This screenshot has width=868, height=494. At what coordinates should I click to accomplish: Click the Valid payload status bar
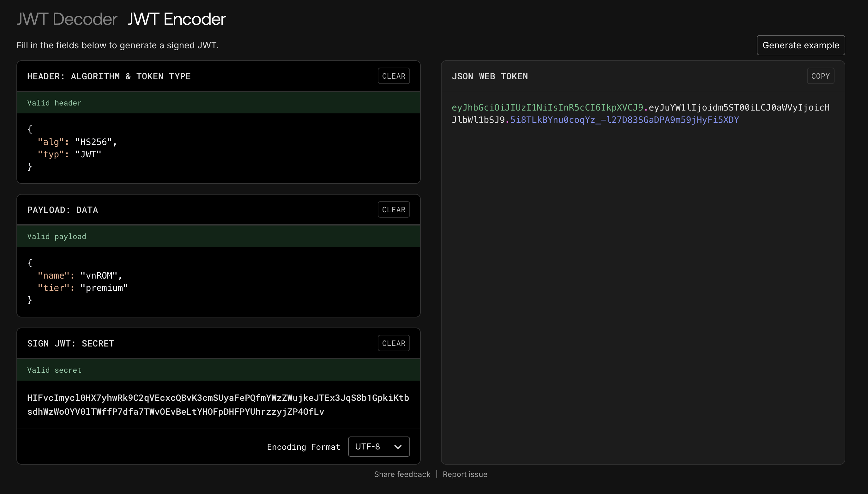pyautogui.click(x=219, y=237)
